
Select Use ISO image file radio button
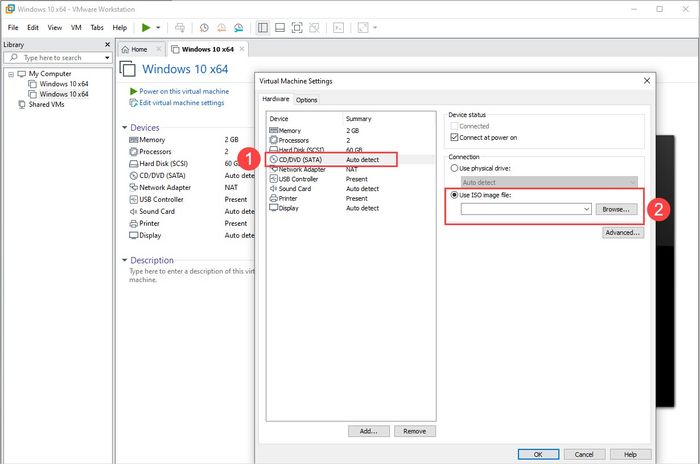(454, 195)
